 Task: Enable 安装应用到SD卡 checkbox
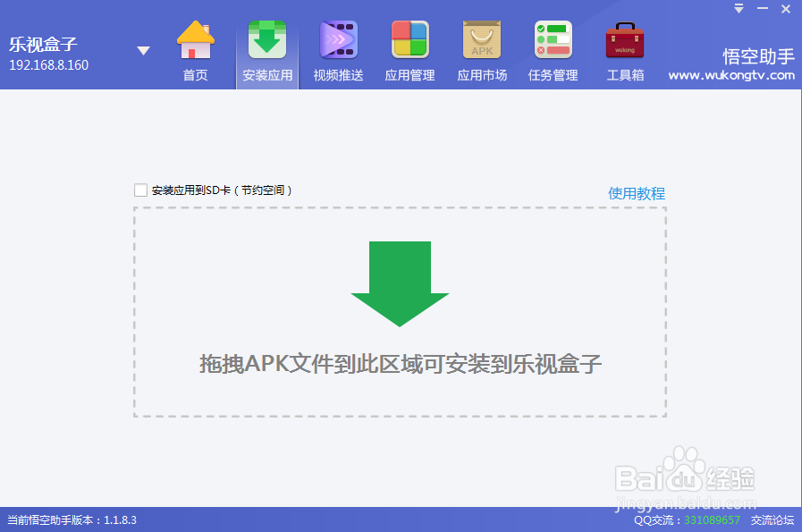(140, 190)
